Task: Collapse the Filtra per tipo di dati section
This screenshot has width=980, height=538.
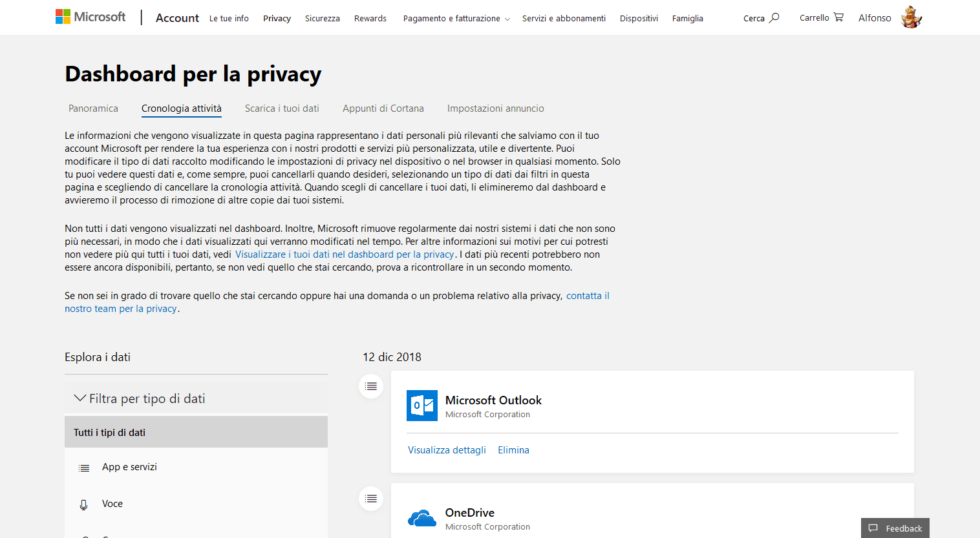Action: tap(80, 398)
